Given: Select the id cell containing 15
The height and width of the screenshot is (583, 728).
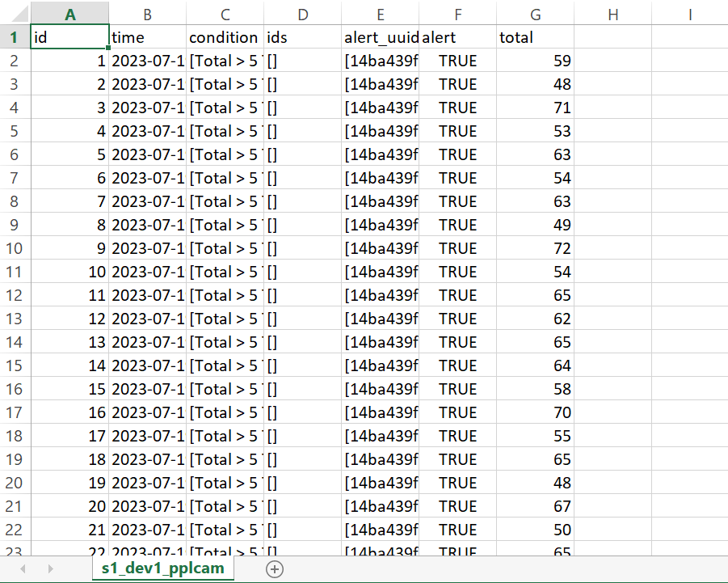Looking at the screenshot, I should pos(69,389).
